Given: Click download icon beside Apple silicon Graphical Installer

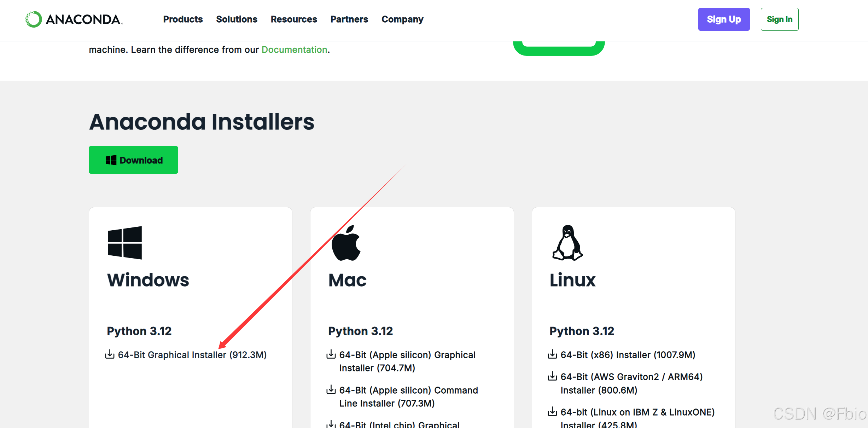Looking at the screenshot, I should pos(331,354).
